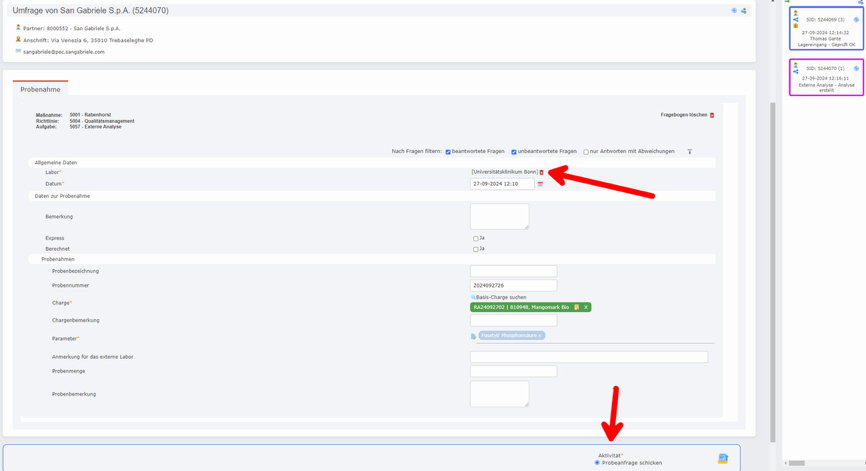
Task: Remove the Fosetyl/Phosphonsäure parameter tag
Action: (540, 336)
